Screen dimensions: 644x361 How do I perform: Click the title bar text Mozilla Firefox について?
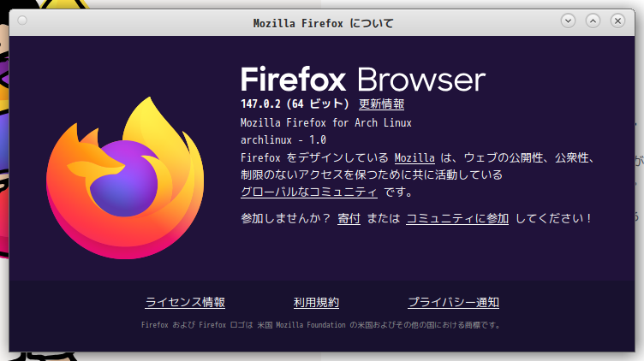[323, 23]
